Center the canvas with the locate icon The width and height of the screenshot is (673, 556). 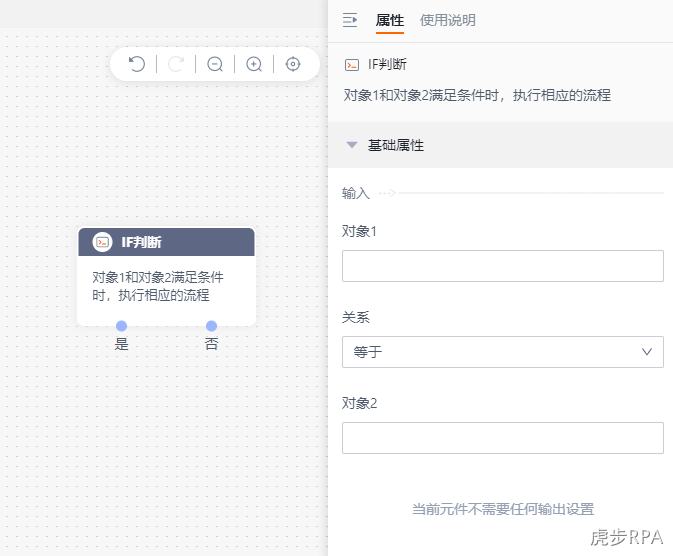(x=293, y=64)
